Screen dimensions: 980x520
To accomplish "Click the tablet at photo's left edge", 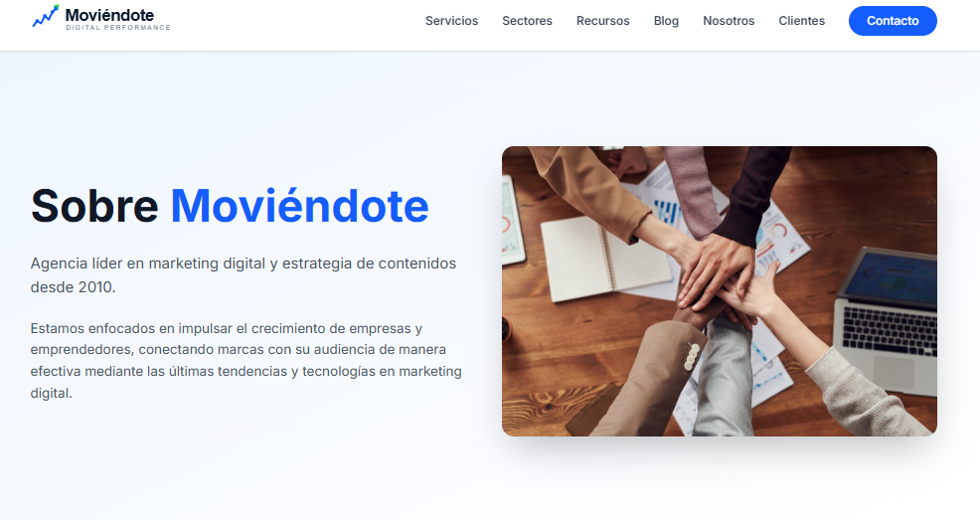I will click(513, 220).
